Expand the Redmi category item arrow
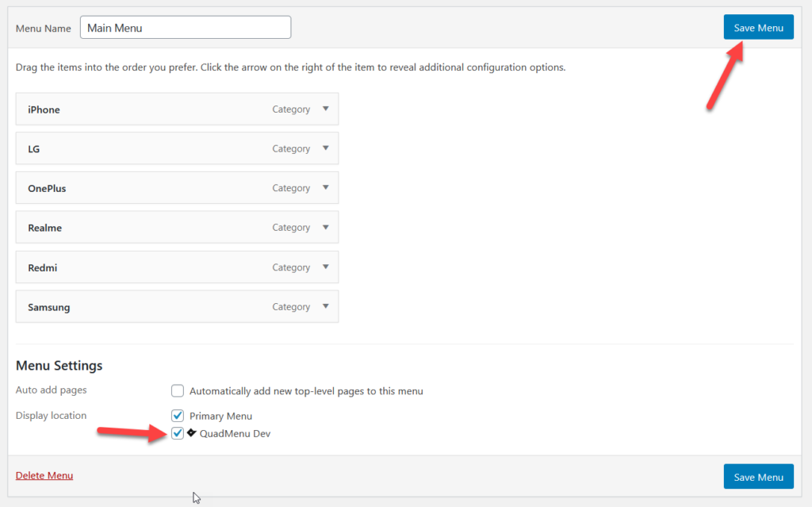The image size is (812, 507). (x=325, y=267)
